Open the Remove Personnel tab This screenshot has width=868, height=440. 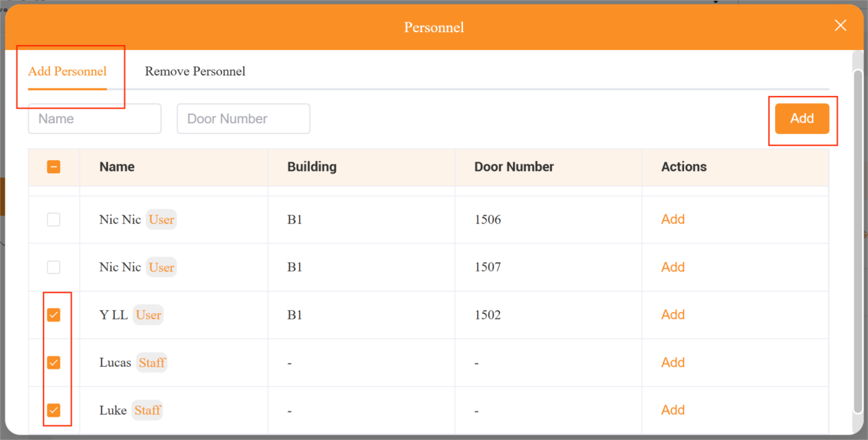pos(195,71)
